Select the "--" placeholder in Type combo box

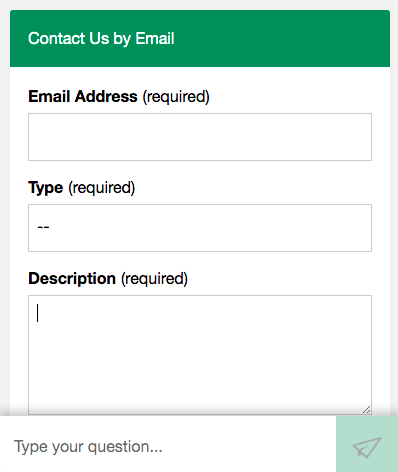click(43, 227)
